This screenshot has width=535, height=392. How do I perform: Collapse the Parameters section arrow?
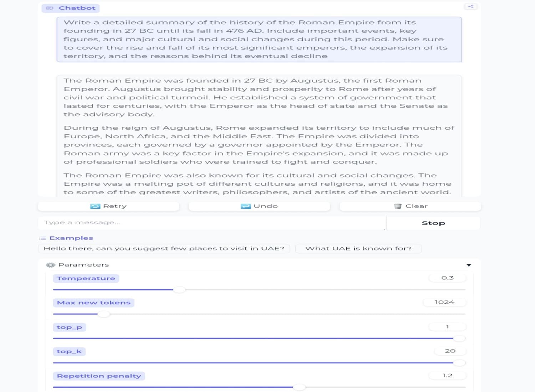coord(469,265)
